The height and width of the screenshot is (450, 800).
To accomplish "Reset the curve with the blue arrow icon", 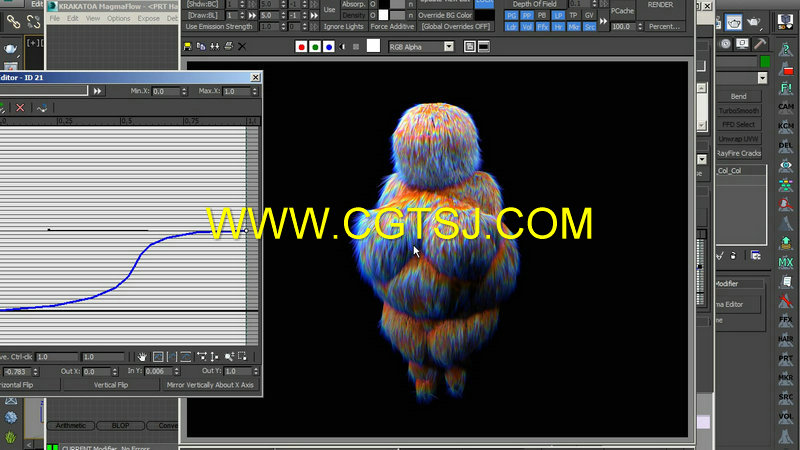I will [42, 108].
